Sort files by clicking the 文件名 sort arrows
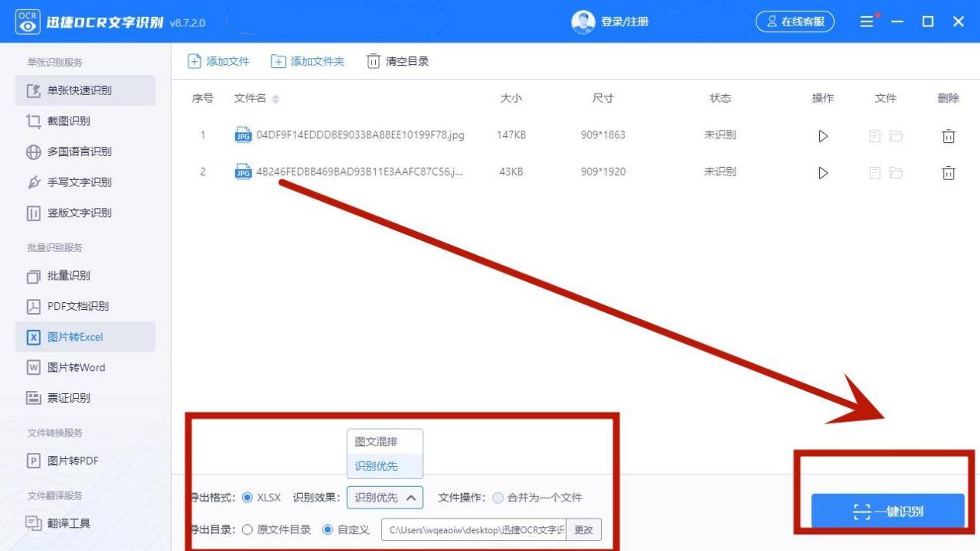980x551 pixels. click(x=275, y=98)
